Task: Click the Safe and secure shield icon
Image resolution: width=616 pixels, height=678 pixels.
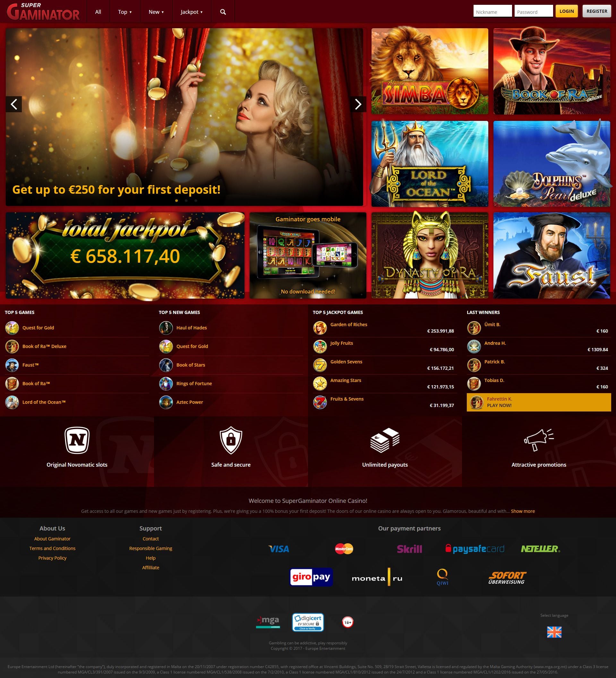Action: tap(231, 440)
